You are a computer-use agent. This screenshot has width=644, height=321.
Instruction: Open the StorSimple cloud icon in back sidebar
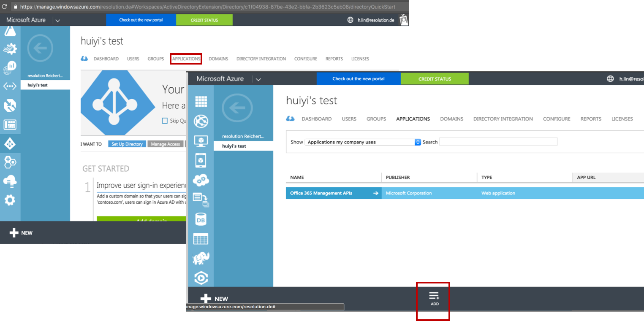coord(10,181)
